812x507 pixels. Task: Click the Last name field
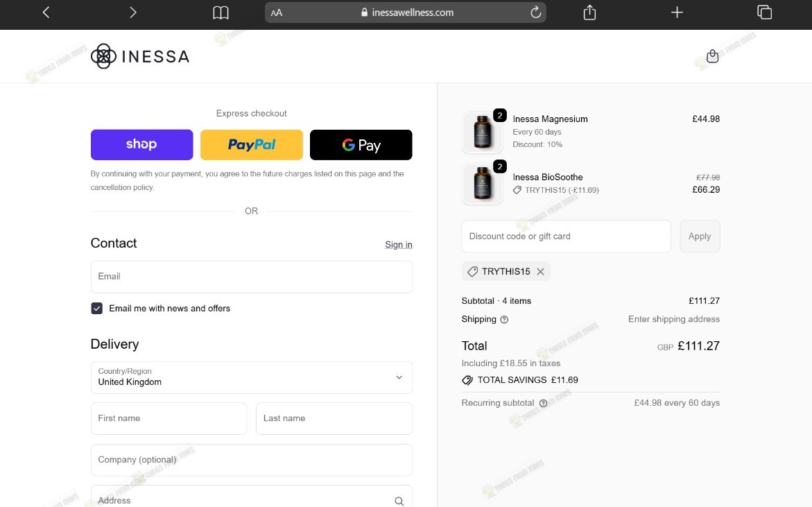tap(334, 418)
